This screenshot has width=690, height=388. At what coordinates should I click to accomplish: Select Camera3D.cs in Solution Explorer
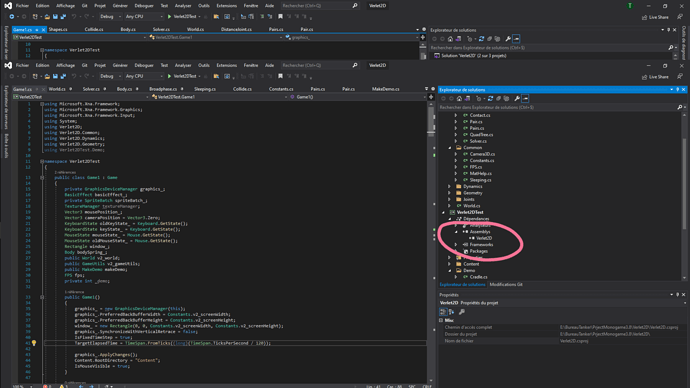click(482, 154)
